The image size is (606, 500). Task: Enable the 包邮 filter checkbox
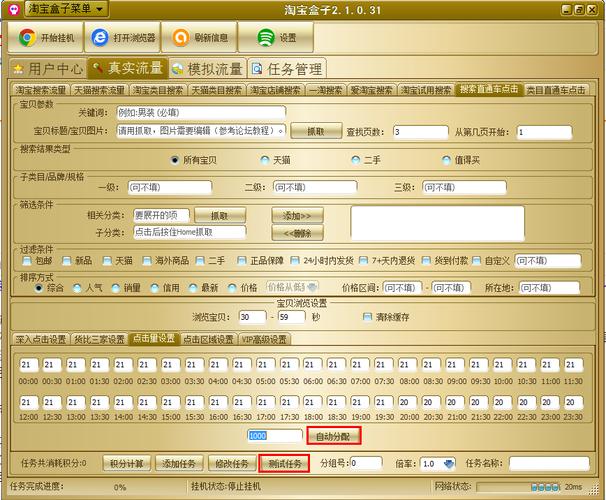pos(27,261)
